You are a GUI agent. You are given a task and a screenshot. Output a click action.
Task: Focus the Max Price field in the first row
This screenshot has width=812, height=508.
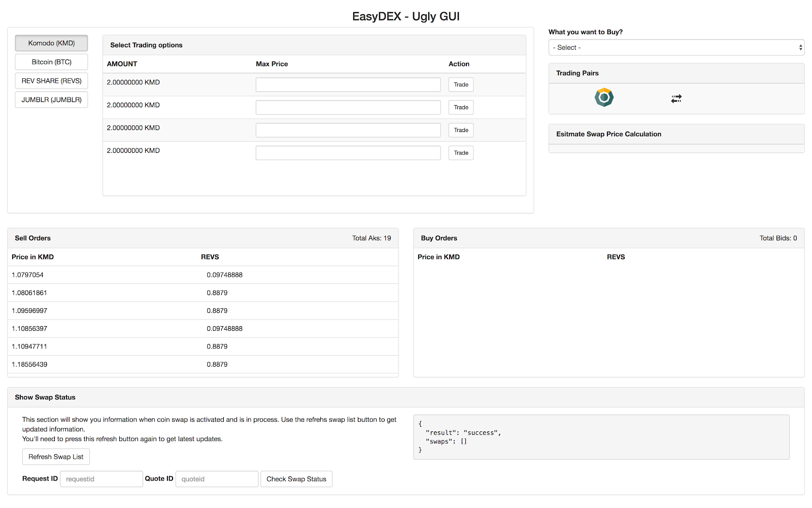click(348, 85)
